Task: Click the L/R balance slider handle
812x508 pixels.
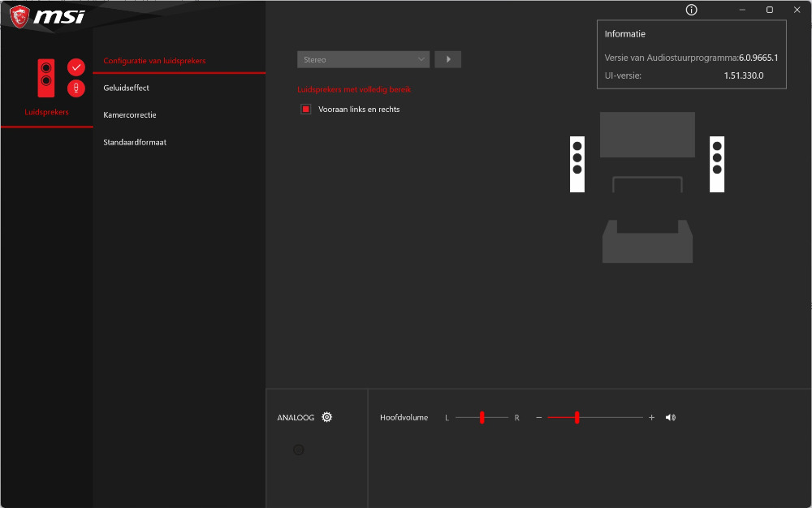Action: point(482,417)
